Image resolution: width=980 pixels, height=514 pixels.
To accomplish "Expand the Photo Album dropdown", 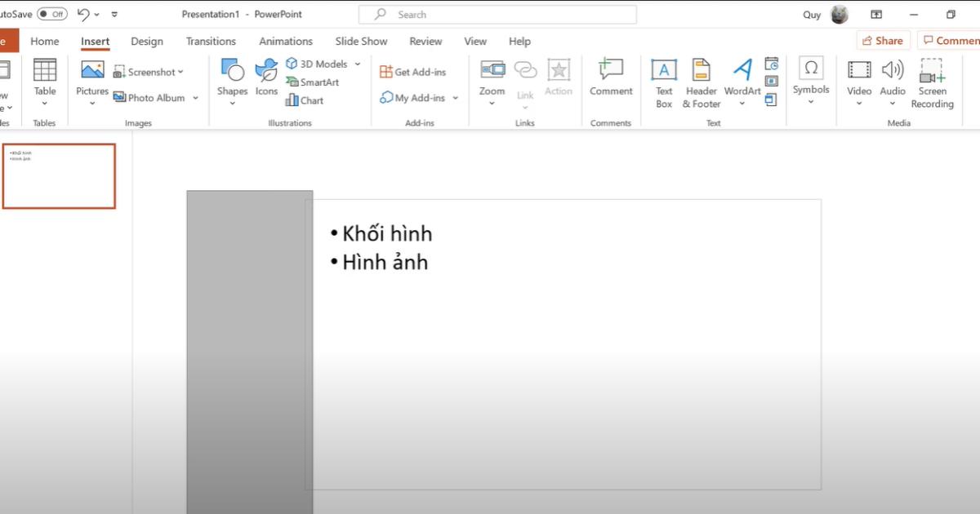I will point(195,98).
